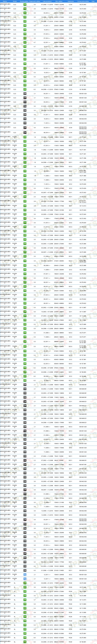Click petrol icon in SL M 112.973 row
This screenshot has height=644, width=97.
[25, 600]
